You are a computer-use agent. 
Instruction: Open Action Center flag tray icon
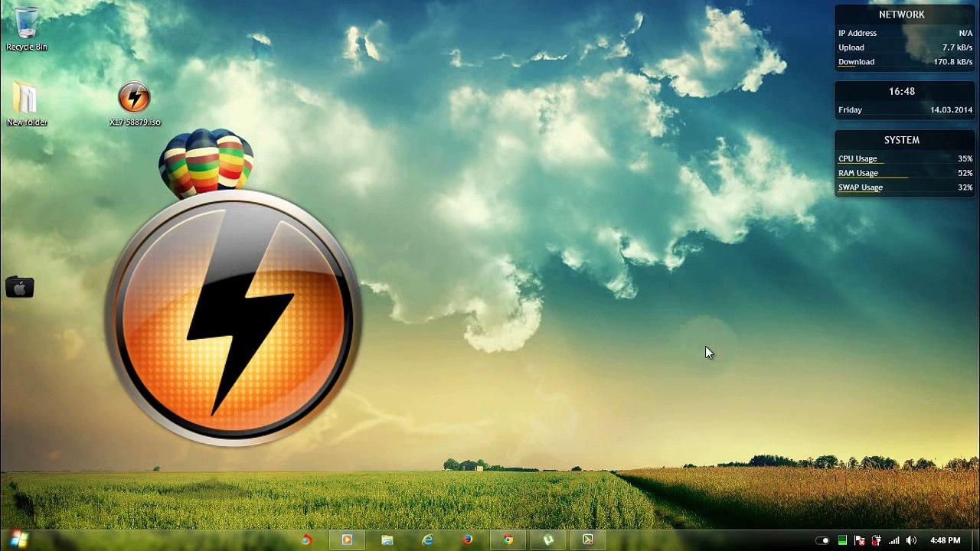[859, 541]
